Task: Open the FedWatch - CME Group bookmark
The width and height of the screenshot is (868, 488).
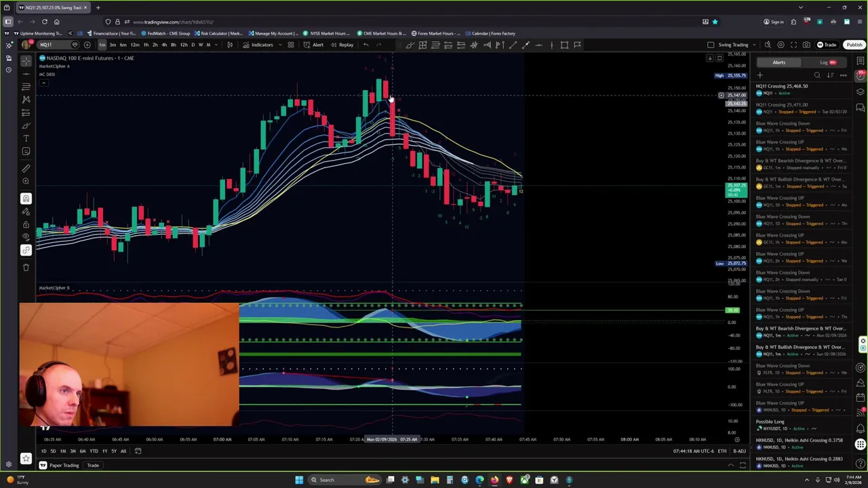Action: coord(165,33)
